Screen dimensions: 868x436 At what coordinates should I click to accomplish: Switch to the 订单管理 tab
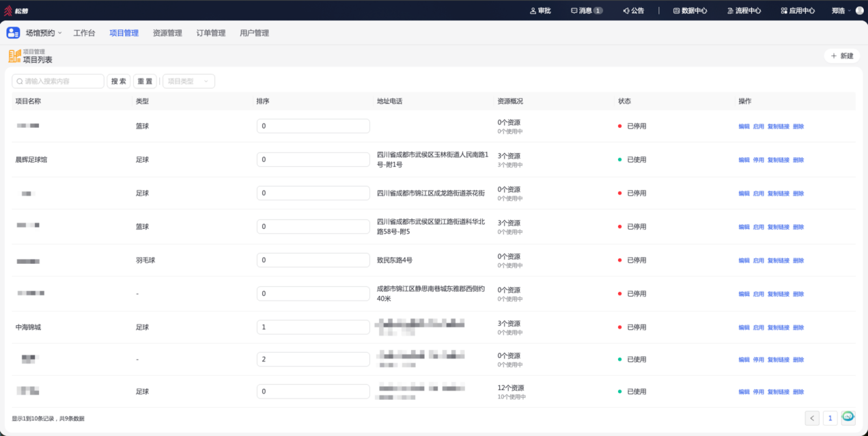[211, 33]
